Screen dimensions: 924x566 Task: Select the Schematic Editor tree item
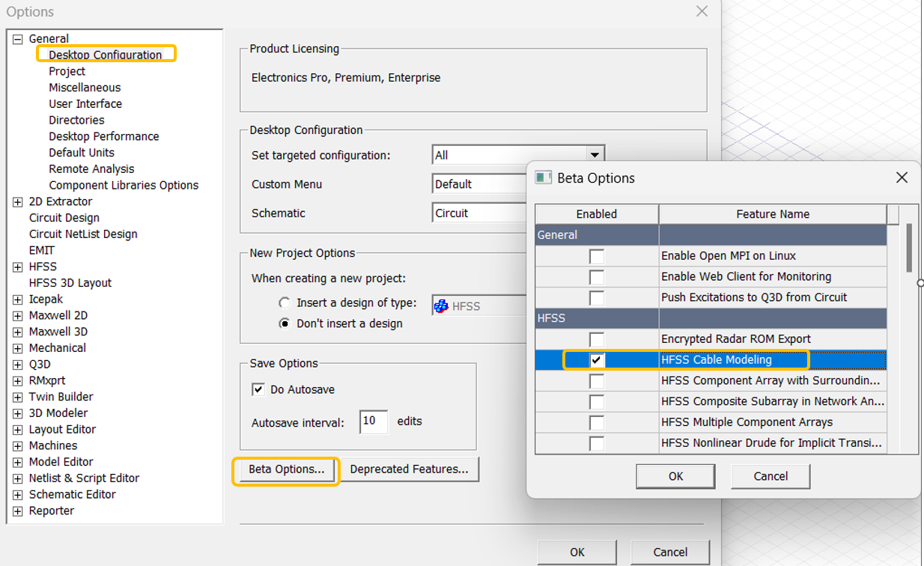pyautogui.click(x=73, y=495)
